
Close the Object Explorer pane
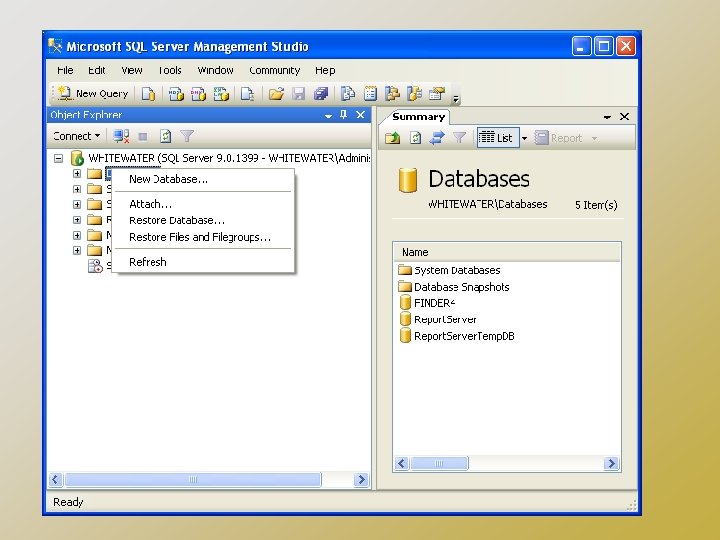360,115
